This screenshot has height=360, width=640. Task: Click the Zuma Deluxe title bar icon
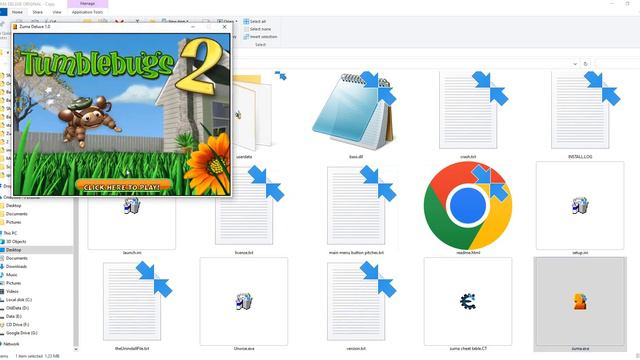click(x=15, y=27)
